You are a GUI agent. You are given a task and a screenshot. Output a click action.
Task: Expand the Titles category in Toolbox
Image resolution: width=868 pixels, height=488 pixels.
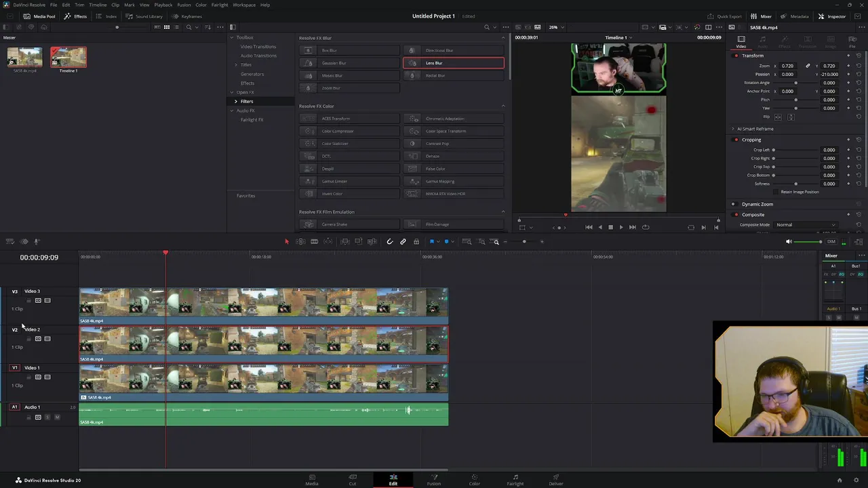click(236, 64)
